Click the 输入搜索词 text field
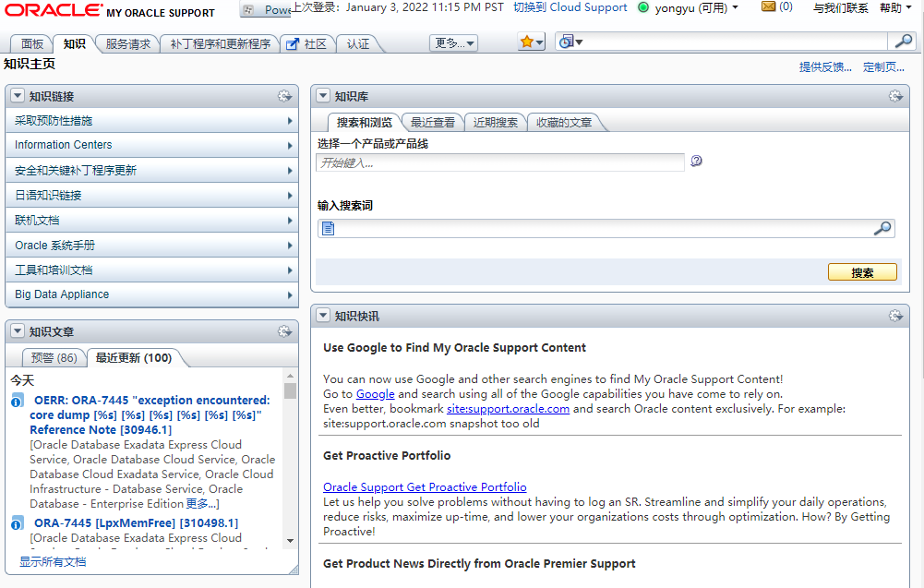Viewport: 924px width, 588px height. click(x=606, y=229)
